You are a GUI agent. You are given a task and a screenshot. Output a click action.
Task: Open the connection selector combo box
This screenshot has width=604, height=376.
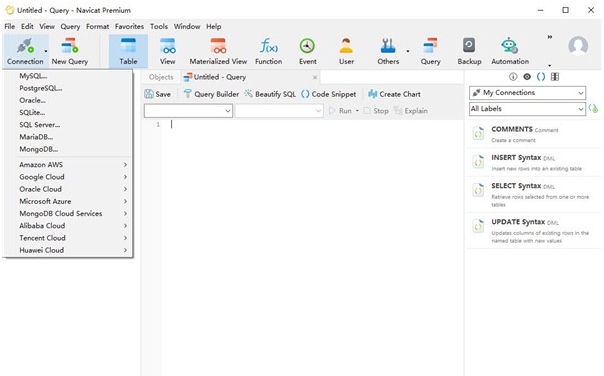(188, 111)
